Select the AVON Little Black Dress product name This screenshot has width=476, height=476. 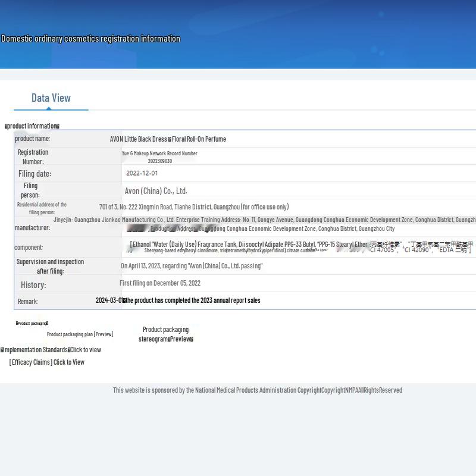pyautogui.click(x=168, y=139)
